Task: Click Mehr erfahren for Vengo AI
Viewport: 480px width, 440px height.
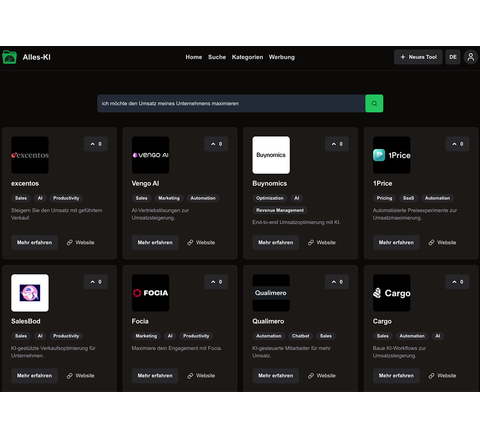Action: click(155, 243)
